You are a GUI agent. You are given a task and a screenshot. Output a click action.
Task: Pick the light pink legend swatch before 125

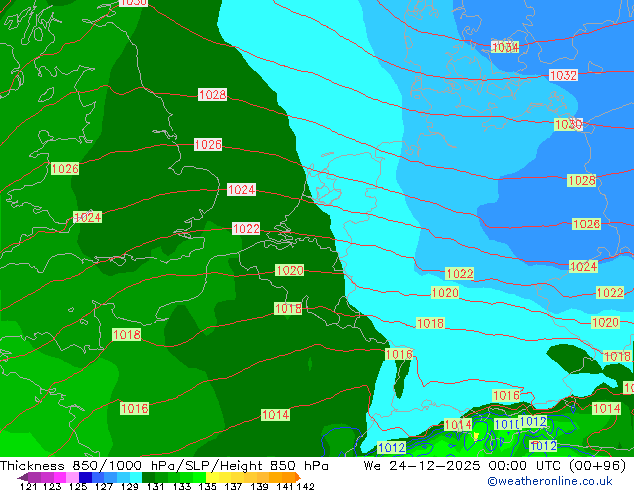tap(72, 477)
